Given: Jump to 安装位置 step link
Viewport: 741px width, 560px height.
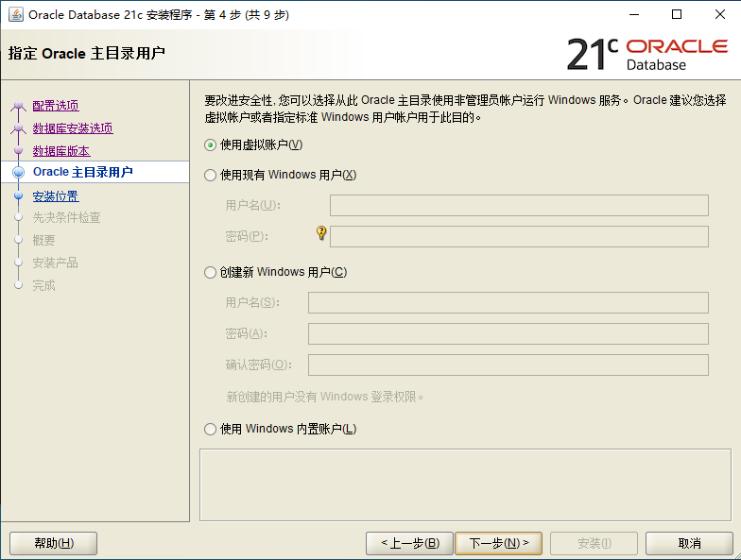Looking at the screenshot, I should [56, 196].
